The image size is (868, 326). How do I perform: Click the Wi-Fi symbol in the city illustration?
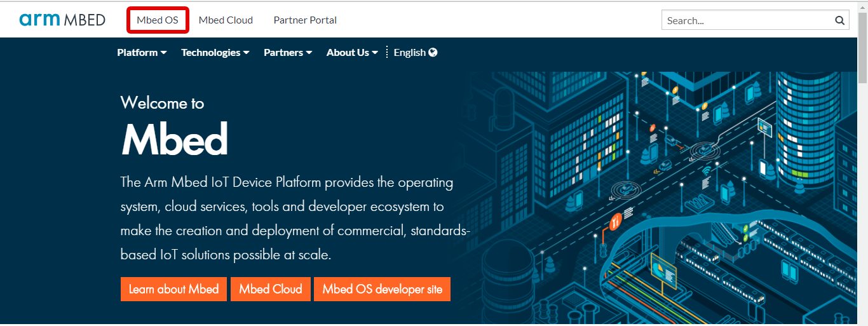coord(706,170)
